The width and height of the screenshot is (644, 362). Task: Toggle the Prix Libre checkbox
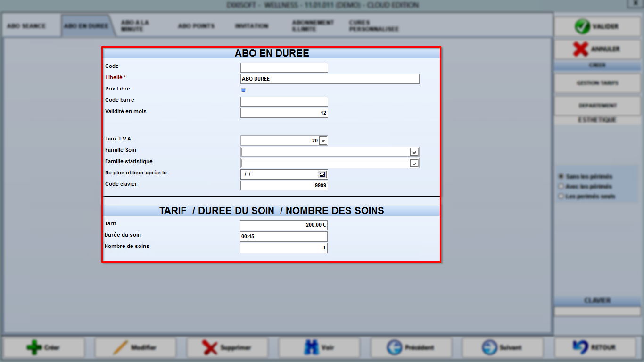coord(244,90)
